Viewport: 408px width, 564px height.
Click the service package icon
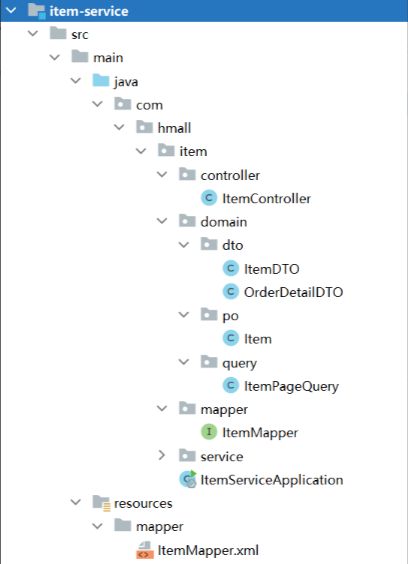(187, 456)
